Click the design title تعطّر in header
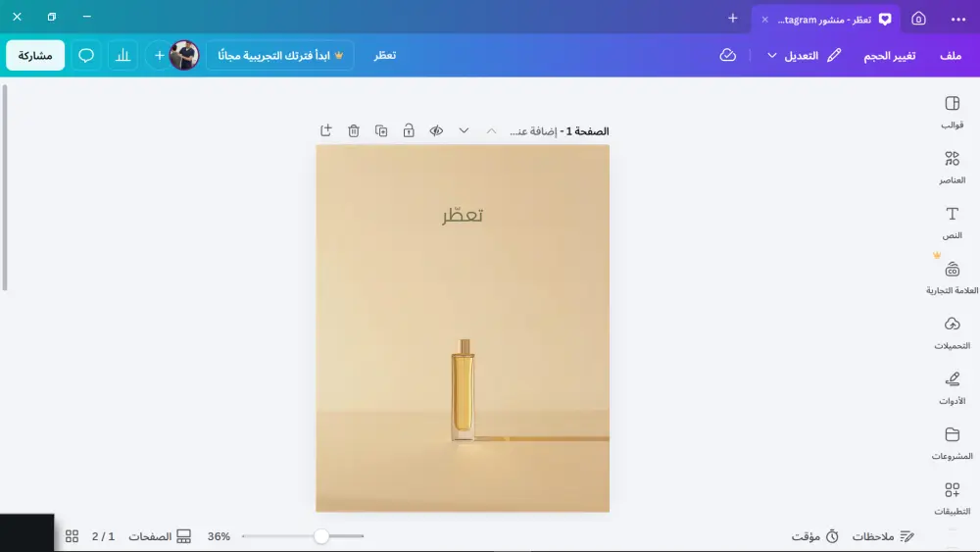Image resolution: width=980 pixels, height=552 pixels. point(385,55)
